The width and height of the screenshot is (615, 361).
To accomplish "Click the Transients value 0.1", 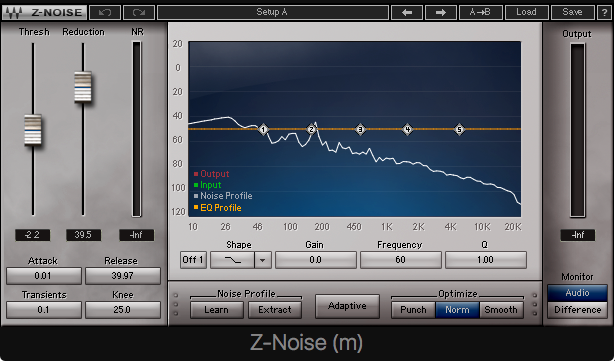I will click(44, 310).
